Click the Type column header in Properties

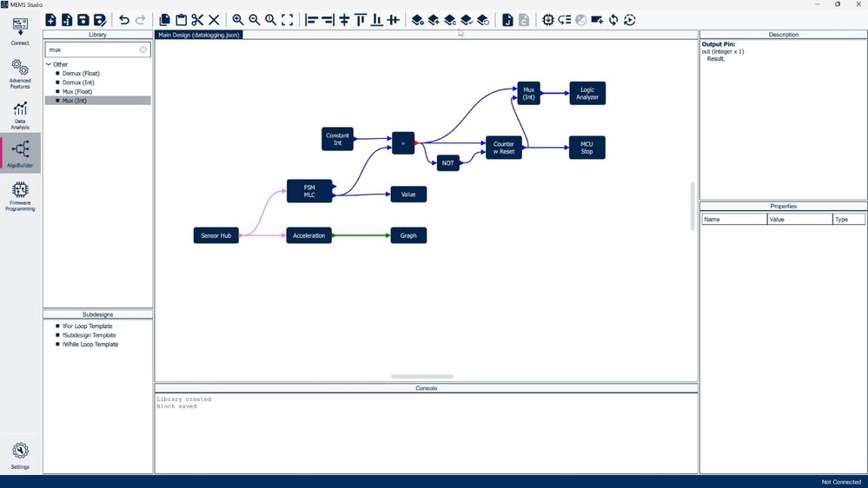click(x=849, y=219)
